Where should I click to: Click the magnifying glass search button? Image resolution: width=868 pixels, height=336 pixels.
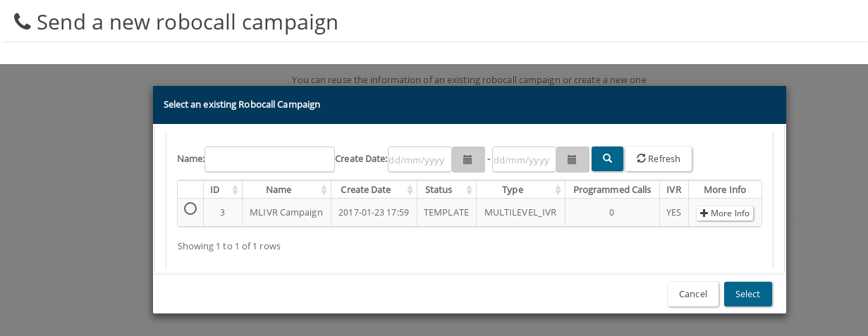click(x=607, y=158)
